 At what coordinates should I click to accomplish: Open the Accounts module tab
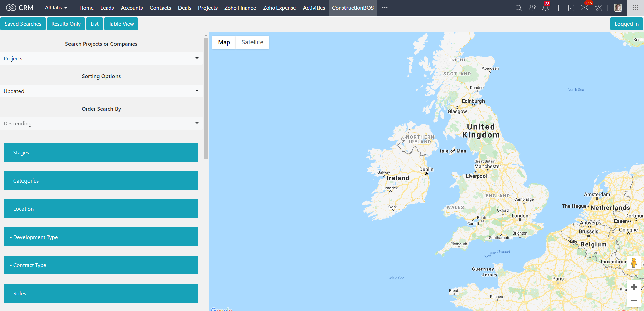132,8
